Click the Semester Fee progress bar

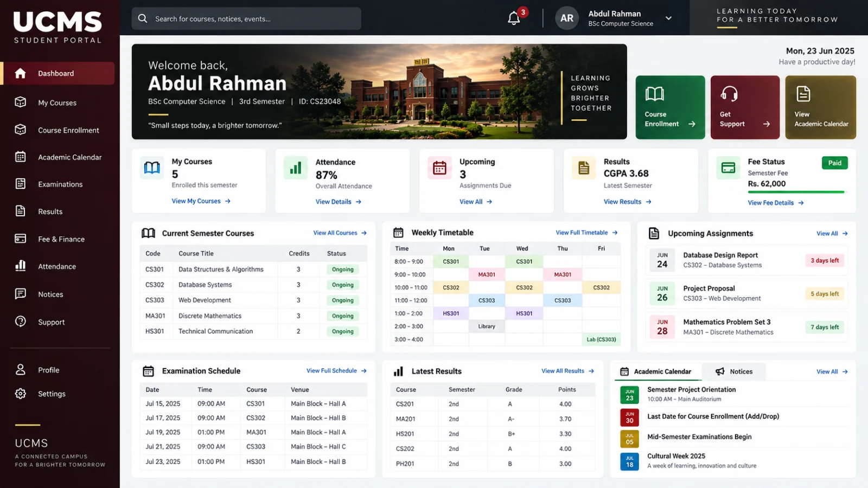(796, 192)
